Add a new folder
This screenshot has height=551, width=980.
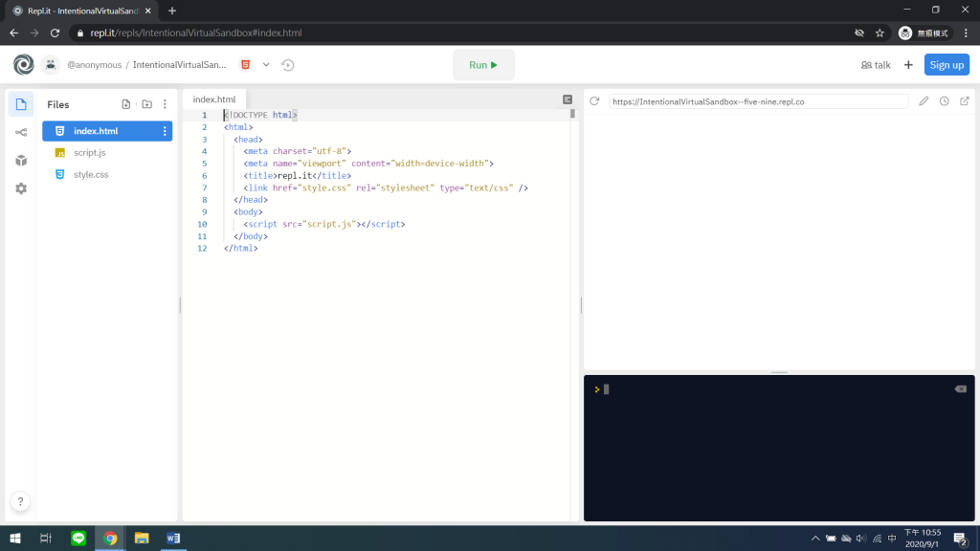[x=146, y=104]
